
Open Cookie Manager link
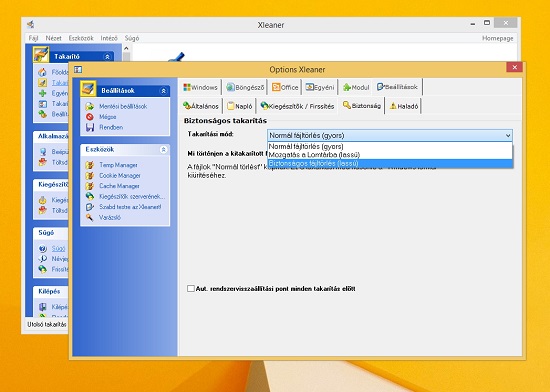[x=120, y=175]
